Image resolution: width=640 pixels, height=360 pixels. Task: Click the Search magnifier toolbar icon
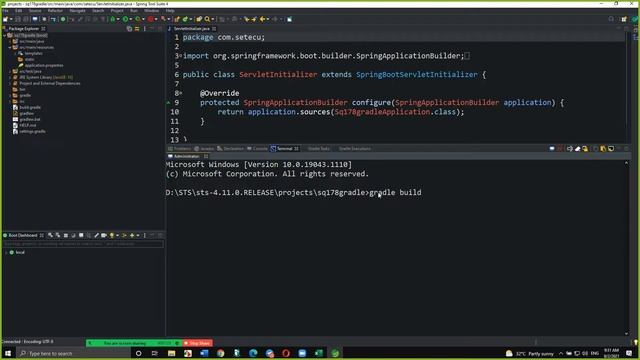(207, 19)
